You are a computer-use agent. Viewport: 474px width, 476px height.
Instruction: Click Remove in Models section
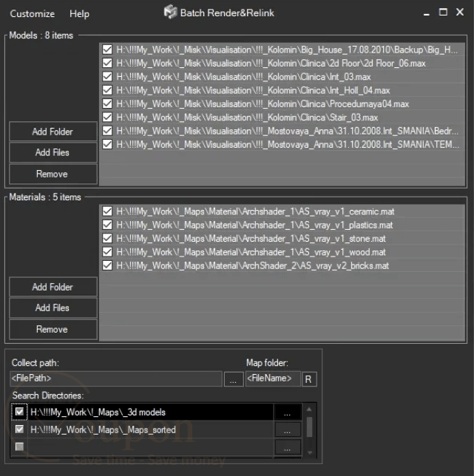pyautogui.click(x=53, y=174)
